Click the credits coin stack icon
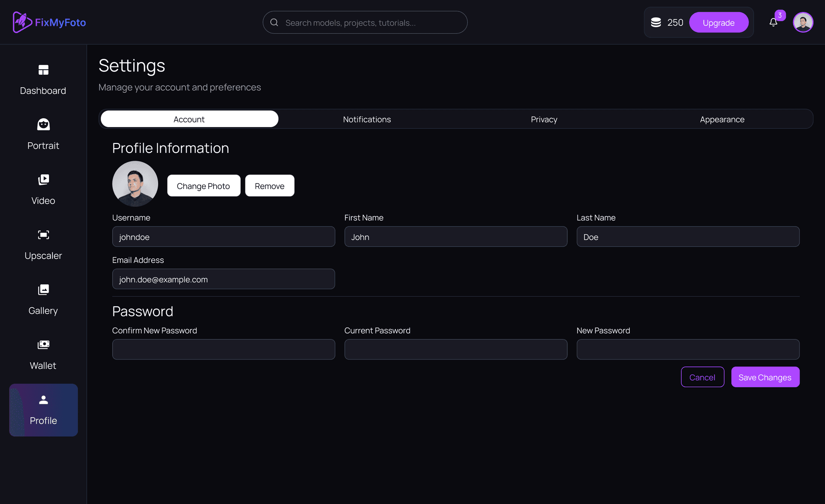 (656, 22)
